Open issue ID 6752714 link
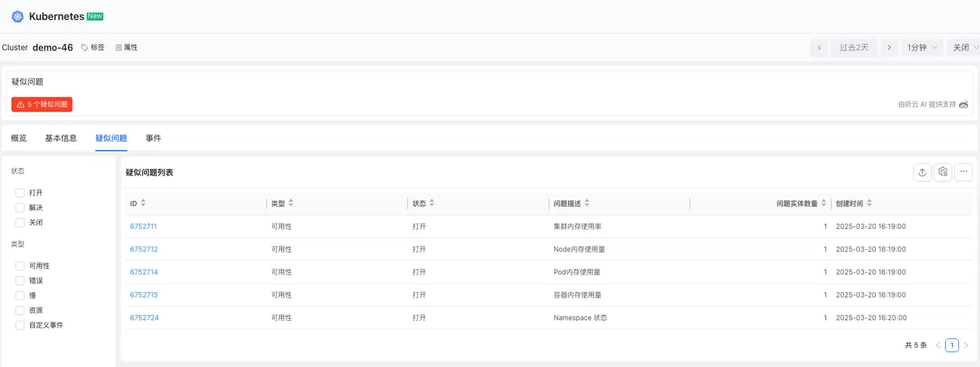 click(144, 272)
